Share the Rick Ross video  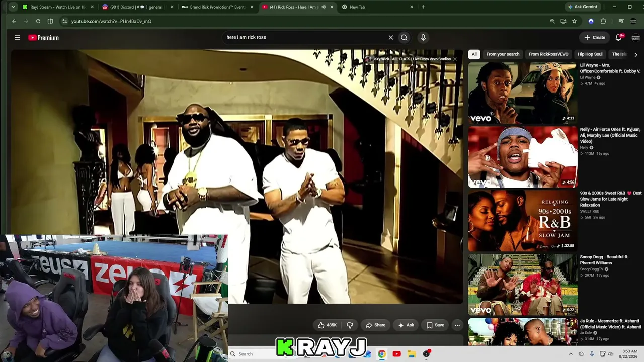375,325
